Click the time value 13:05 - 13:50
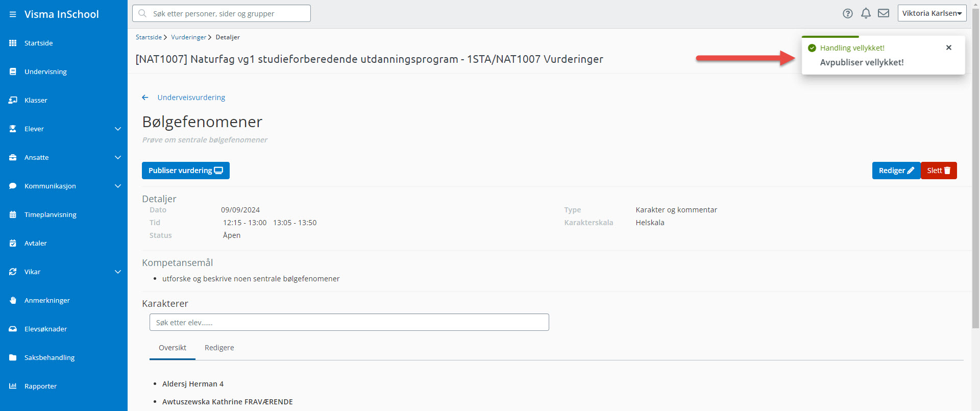The width and height of the screenshot is (980, 411). click(295, 223)
